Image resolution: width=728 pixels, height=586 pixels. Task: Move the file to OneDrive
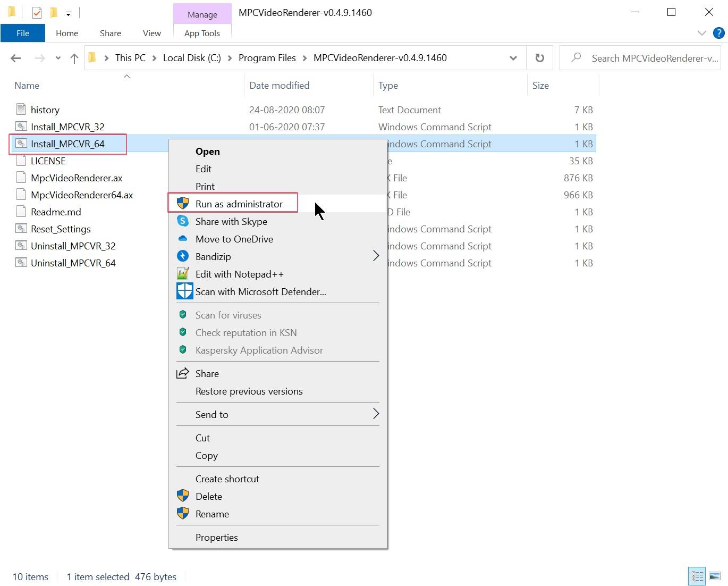click(234, 239)
